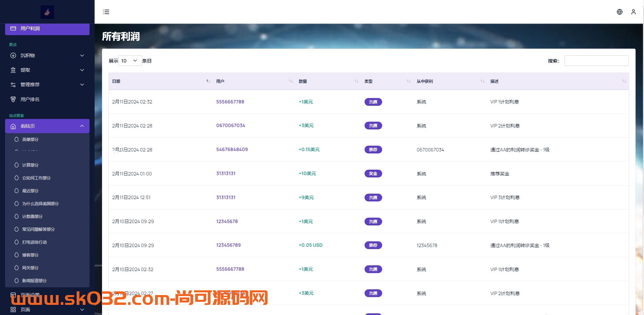Click the 描述 column header

click(x=558, y=81)
